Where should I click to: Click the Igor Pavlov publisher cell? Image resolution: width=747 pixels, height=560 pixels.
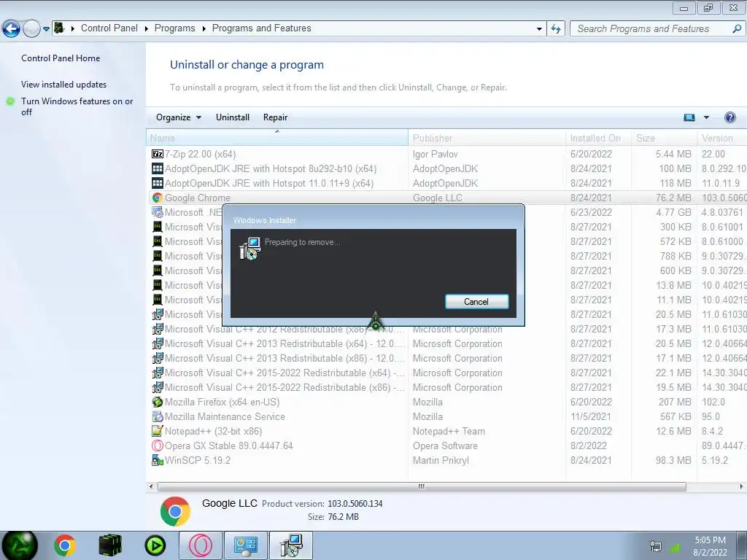coord(435,154)
